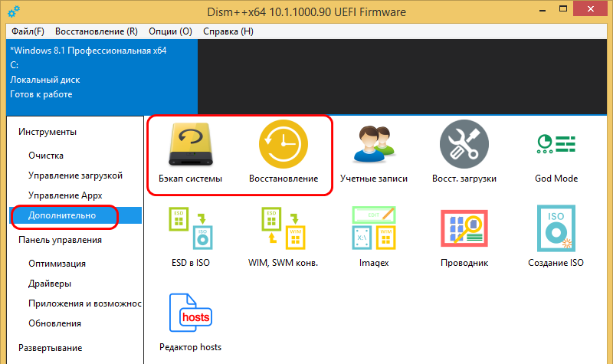This screenshot has width=613, height=364.
Task: Click the Инструменты section header
Action: pos(48,132)
